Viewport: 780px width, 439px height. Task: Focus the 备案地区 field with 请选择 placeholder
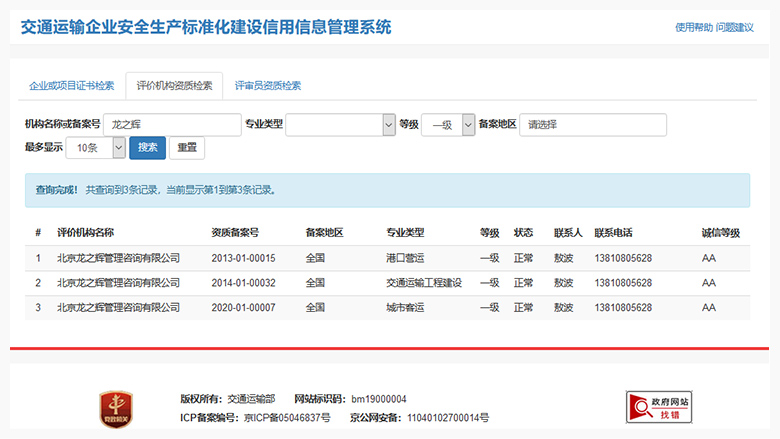pyautogui.click(x=592, y=124)
